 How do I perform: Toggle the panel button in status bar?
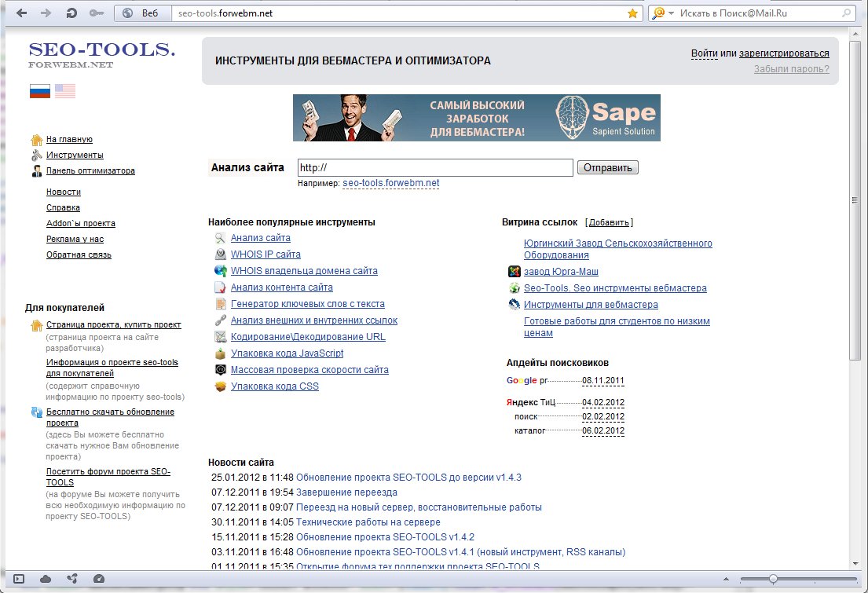point(20,579)
